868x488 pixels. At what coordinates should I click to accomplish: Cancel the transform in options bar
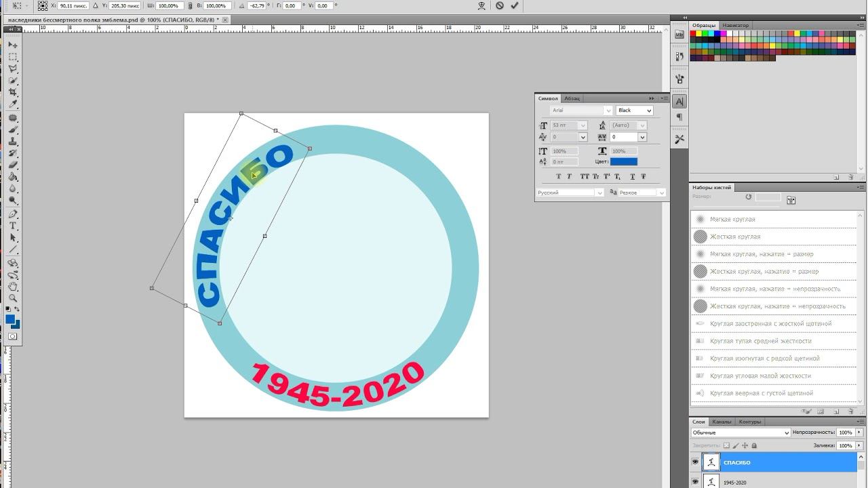click(x=500, y=5)
